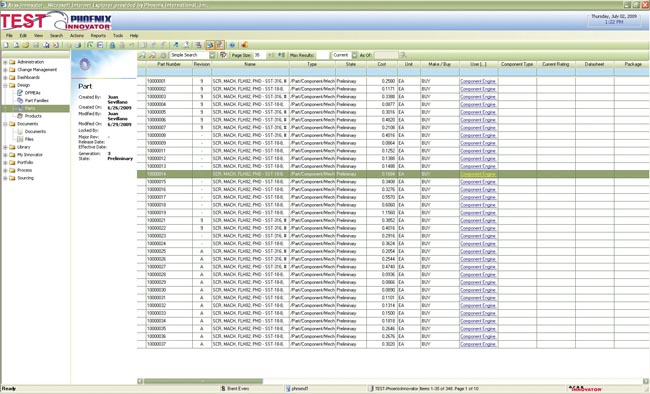
Task: Click the calendar icon beside As Of field
Action: tap(403, 55)
